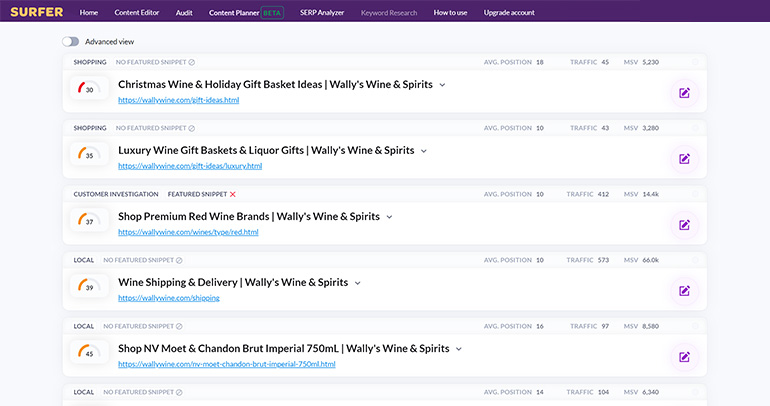Viewport: 770px width, 406px height.
Task: Open the wallywine.com/shipping link
Action: pos(169,298)
